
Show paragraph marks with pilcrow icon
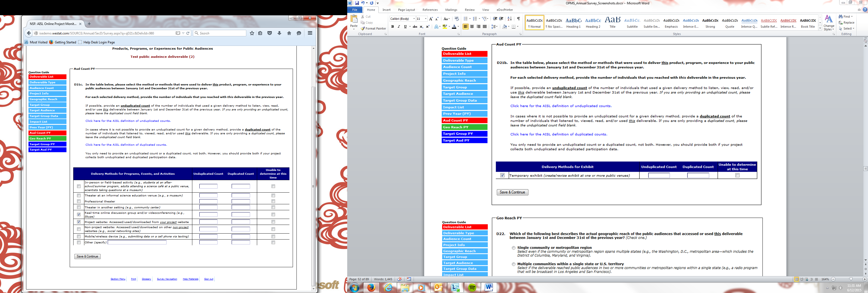(x=518, y=19)
